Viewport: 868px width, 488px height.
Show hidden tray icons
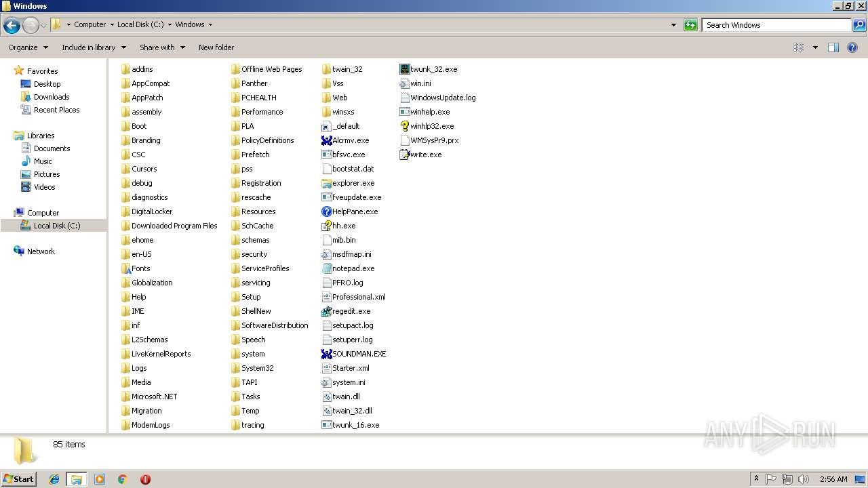756,479
